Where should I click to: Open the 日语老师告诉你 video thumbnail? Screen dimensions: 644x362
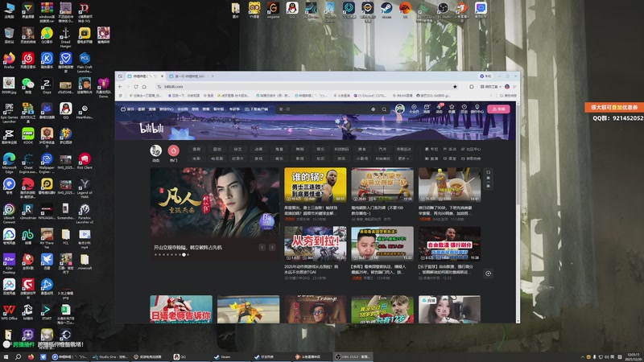[x=181, y=309]
